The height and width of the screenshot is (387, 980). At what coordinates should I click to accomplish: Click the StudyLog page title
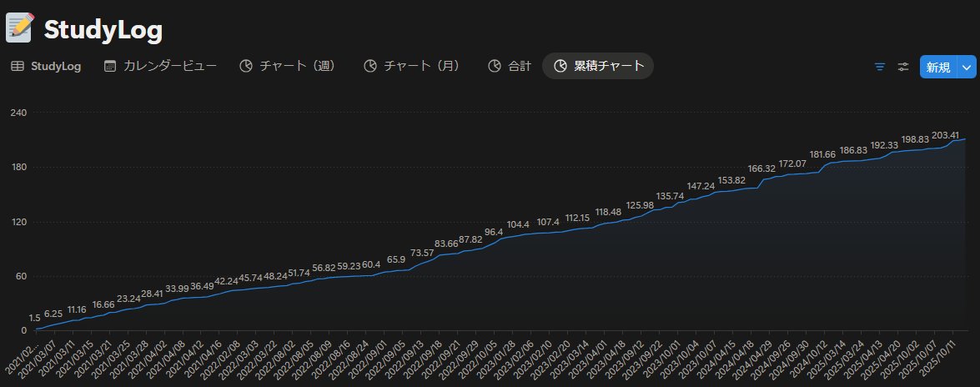click(x=103, y=29)
